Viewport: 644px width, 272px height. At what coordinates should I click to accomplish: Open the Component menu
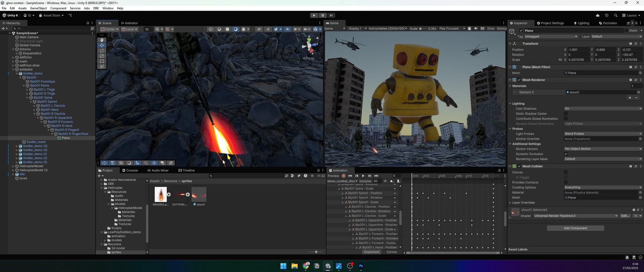click(58, 8)
